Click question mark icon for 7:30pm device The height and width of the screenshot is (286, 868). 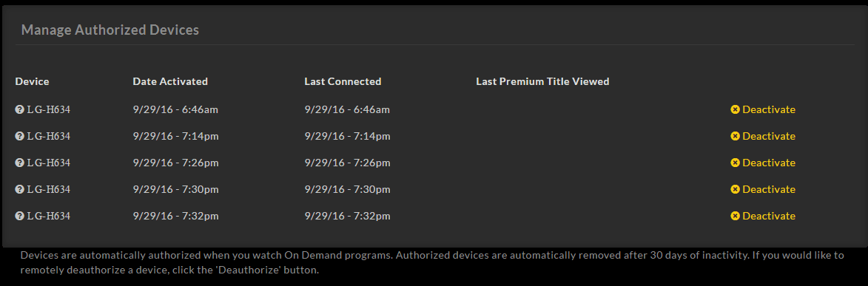tap(19, 189)
